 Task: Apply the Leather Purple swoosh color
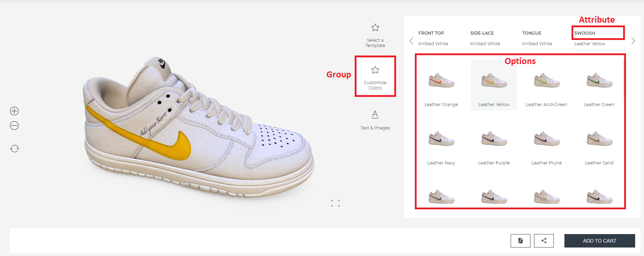tap(494, 144)
